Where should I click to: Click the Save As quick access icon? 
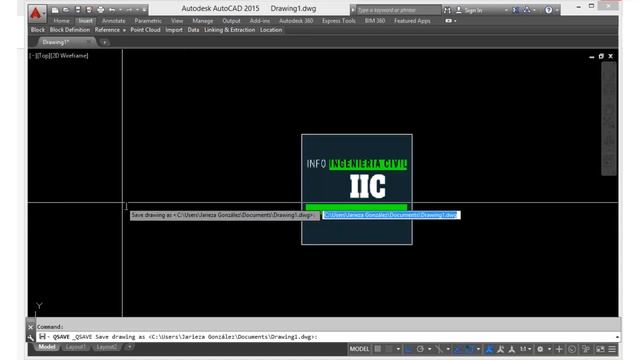[89, 10]
